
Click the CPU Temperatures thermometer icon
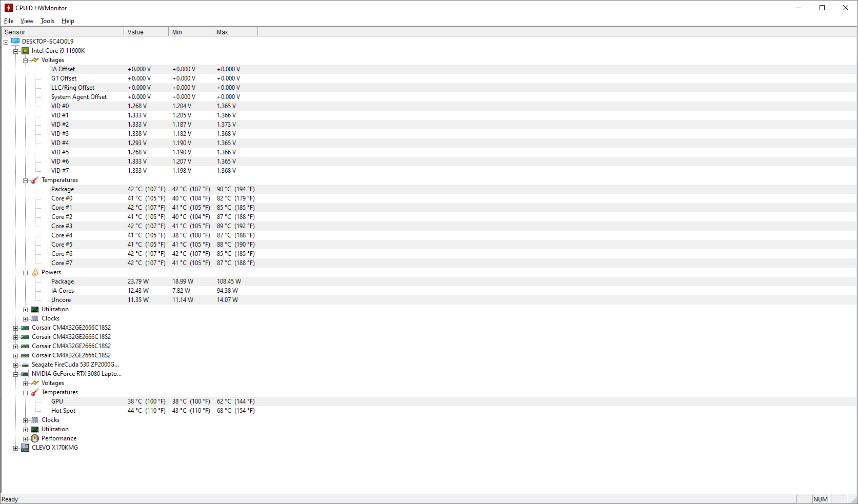[x=35, y=180]
